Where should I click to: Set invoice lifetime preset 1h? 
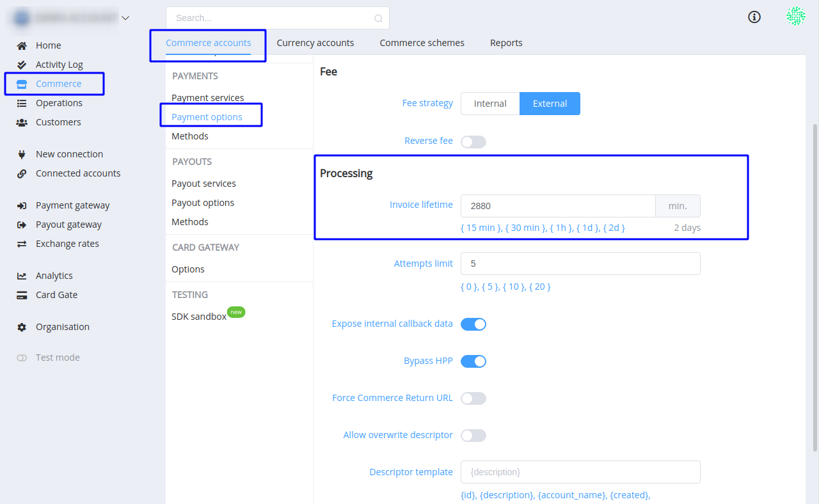[x=562, y=228]
